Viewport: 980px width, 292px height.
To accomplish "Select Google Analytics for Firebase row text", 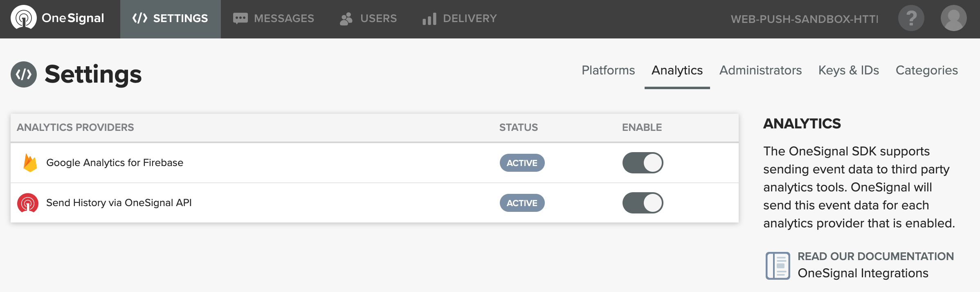I will point(115,163).
